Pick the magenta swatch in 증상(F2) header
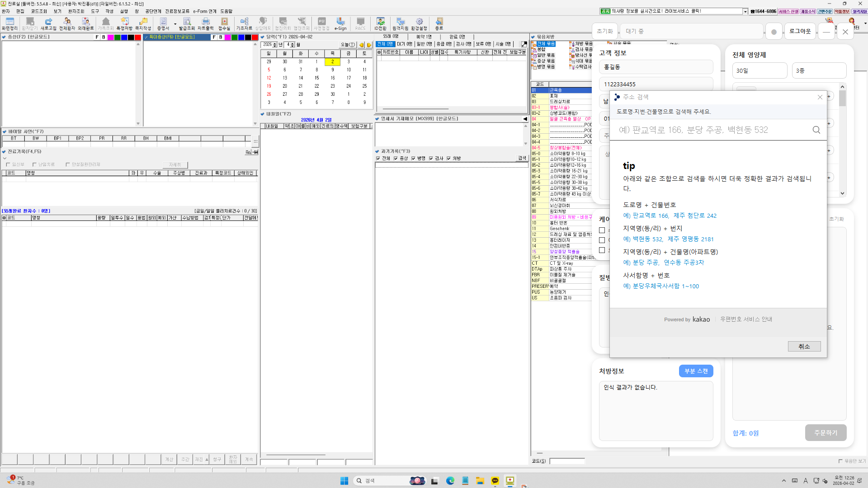This screenshot has width=868, height=488. (110, 38)
